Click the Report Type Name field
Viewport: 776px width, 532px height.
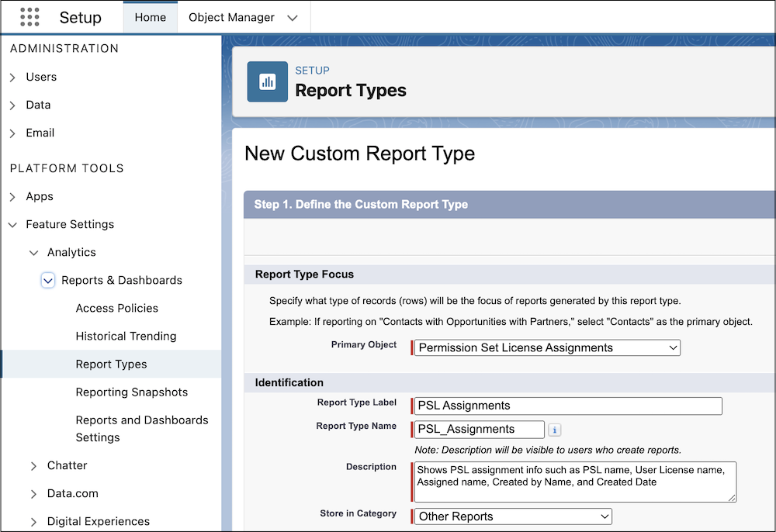pos(479,429)
